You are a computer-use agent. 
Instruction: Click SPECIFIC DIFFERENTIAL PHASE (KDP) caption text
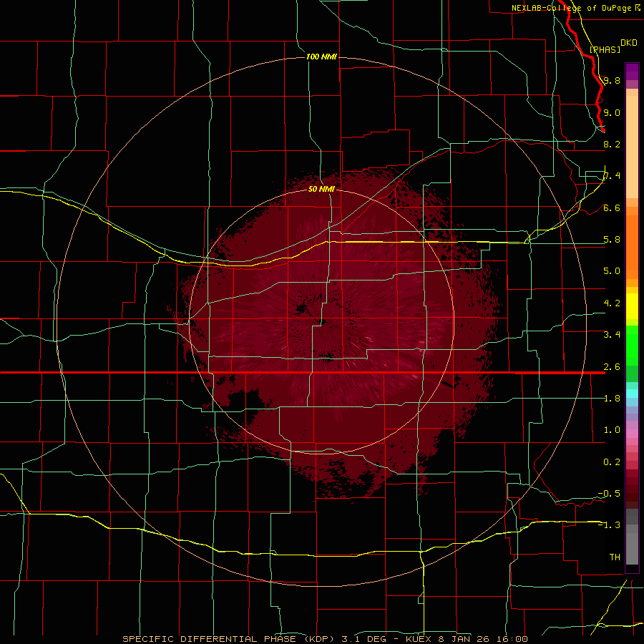click(228, 639)
